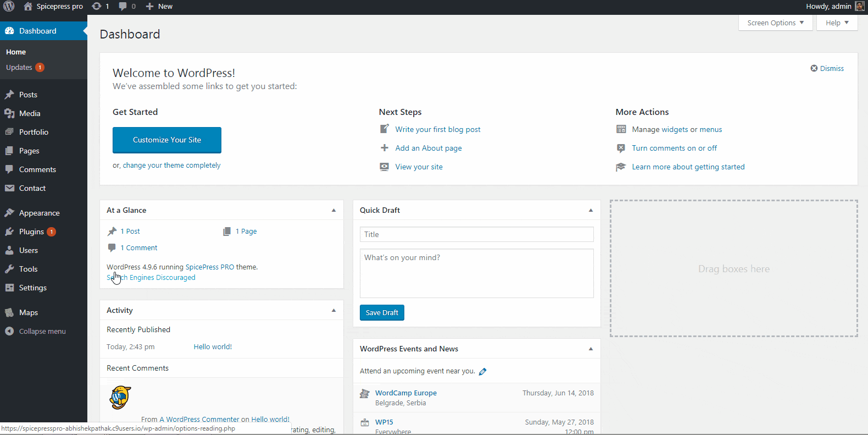Open A WordPress Commenter link

point(199,419)
